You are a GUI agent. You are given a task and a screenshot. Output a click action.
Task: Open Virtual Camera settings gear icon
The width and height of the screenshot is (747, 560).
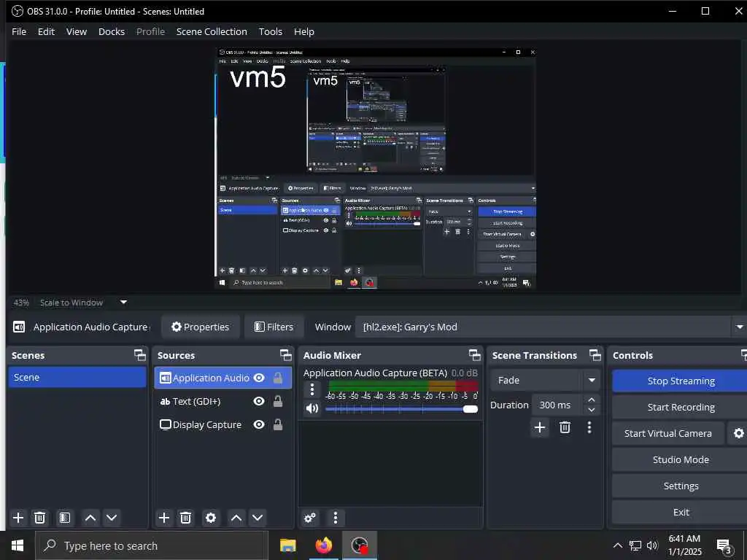pyautogui.click(x=738, y=433)
